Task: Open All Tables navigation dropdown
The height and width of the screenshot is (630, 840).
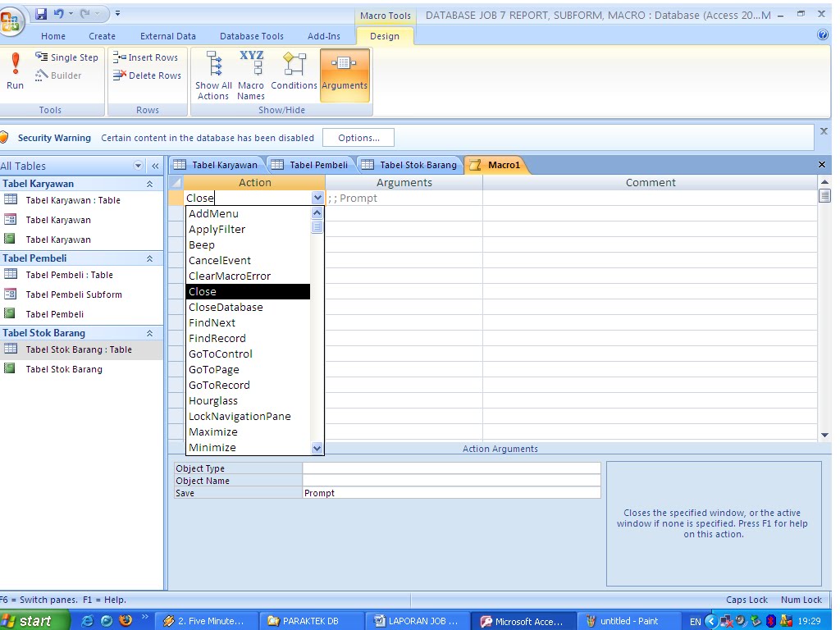Action: (x=138, y=166)
